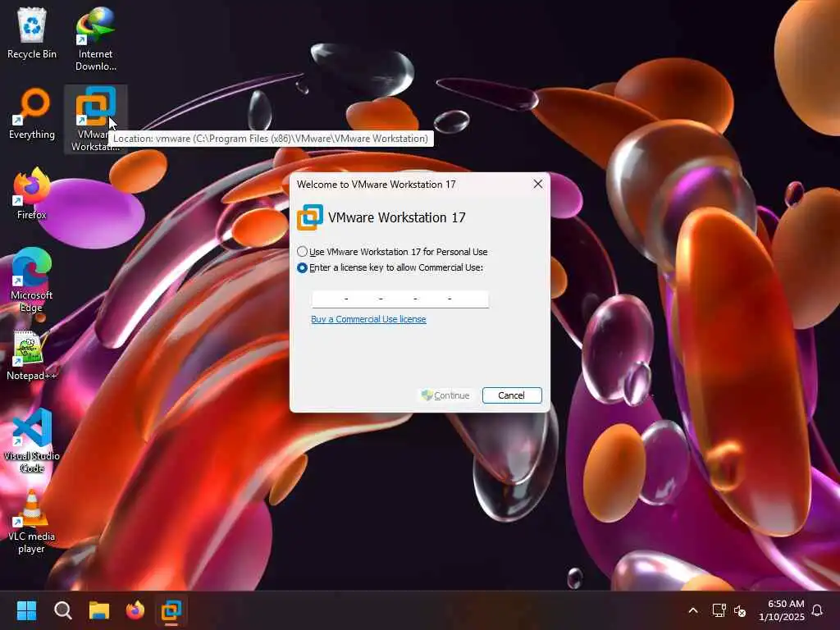Launch Firefox from the taskbar
The image size is (840, 630).
pos(135,610)
